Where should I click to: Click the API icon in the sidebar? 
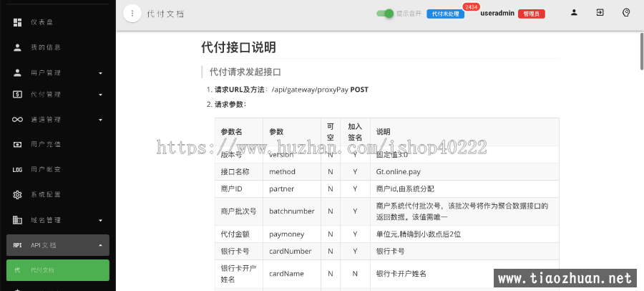pyautogui.click(x=17, y=245)
